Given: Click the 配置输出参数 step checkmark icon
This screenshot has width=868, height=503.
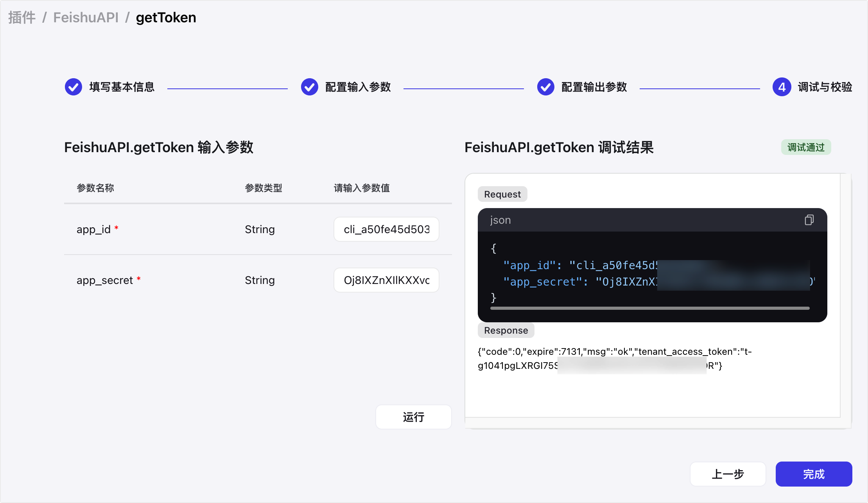Looking at the screenshot, I should (546, 87).
